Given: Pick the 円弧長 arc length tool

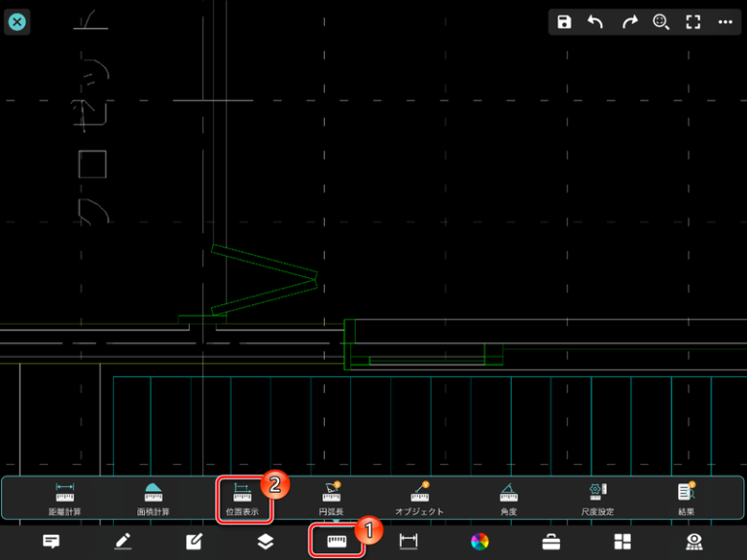Looking at the screenshot, I should (x=331, y=498).
